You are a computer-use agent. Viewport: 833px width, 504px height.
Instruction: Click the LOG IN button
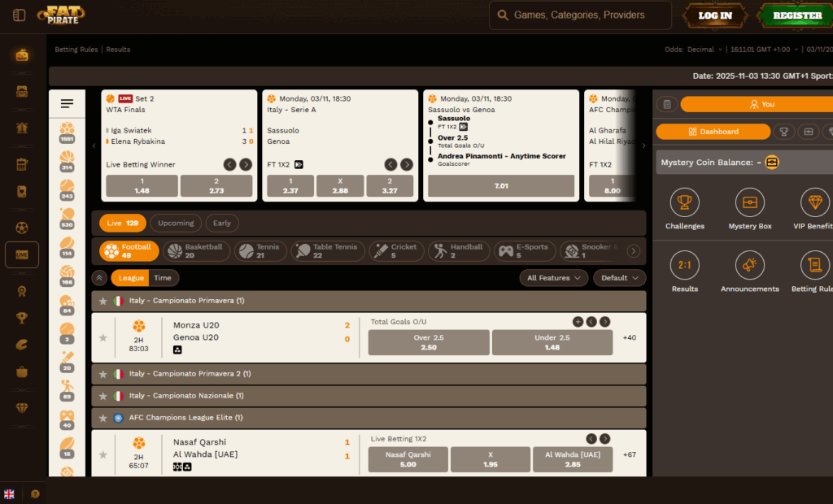714,15
